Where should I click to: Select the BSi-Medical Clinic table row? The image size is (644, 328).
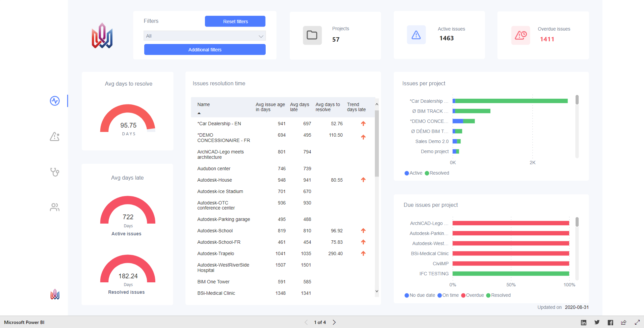[283, 293]
